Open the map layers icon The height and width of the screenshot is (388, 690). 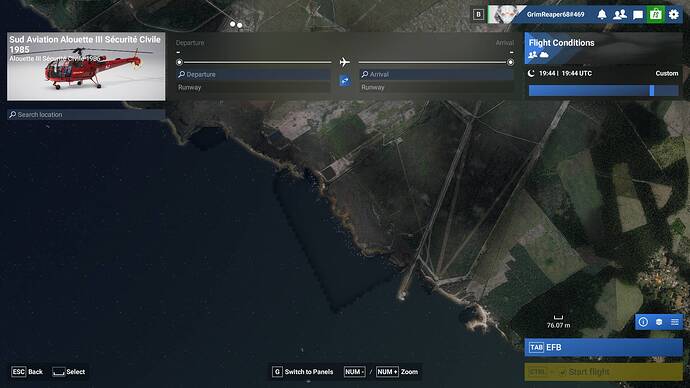pyautogui.click(x=659, y=322)
